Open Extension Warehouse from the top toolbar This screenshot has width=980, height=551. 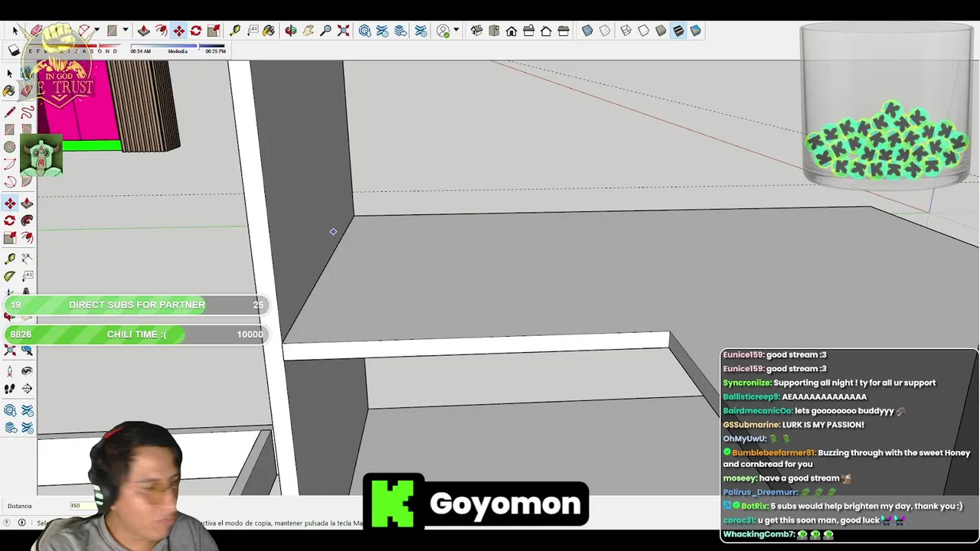381,31
